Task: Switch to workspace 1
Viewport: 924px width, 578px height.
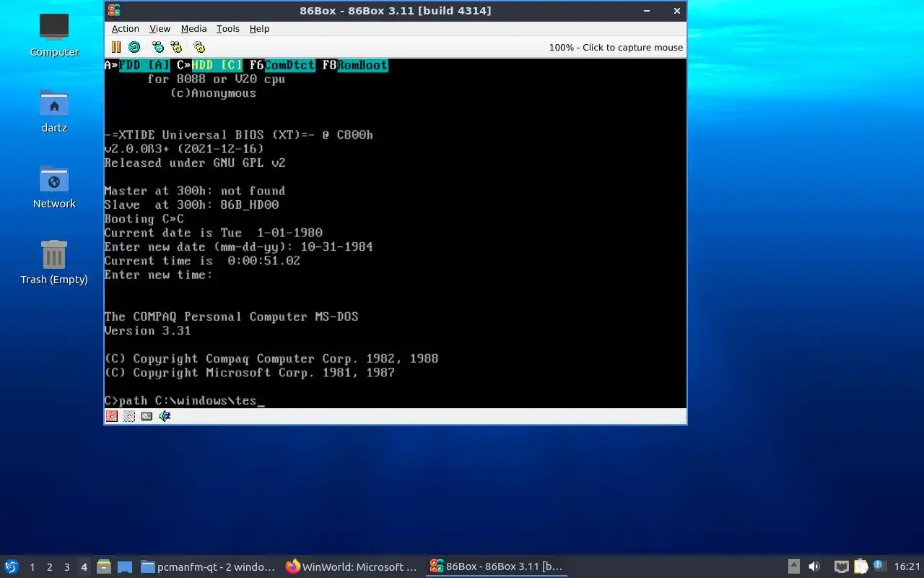Action: [x=32, y=567]
